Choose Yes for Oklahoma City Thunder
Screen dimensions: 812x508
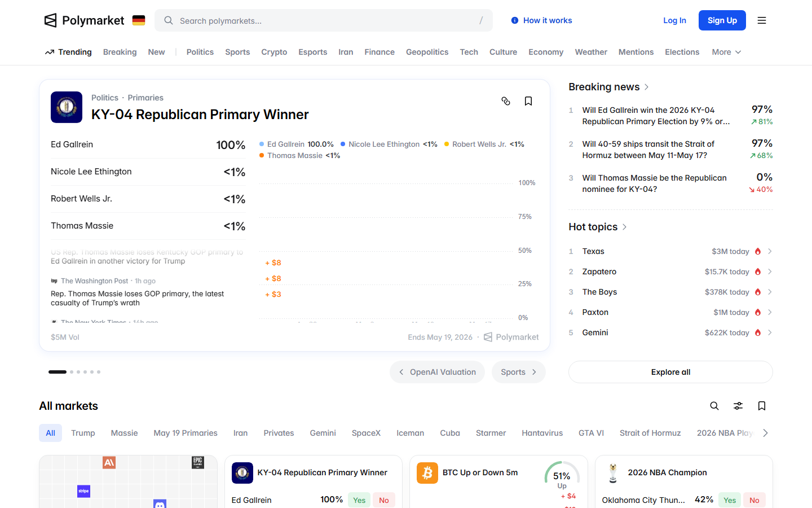[x=730, y=500]
